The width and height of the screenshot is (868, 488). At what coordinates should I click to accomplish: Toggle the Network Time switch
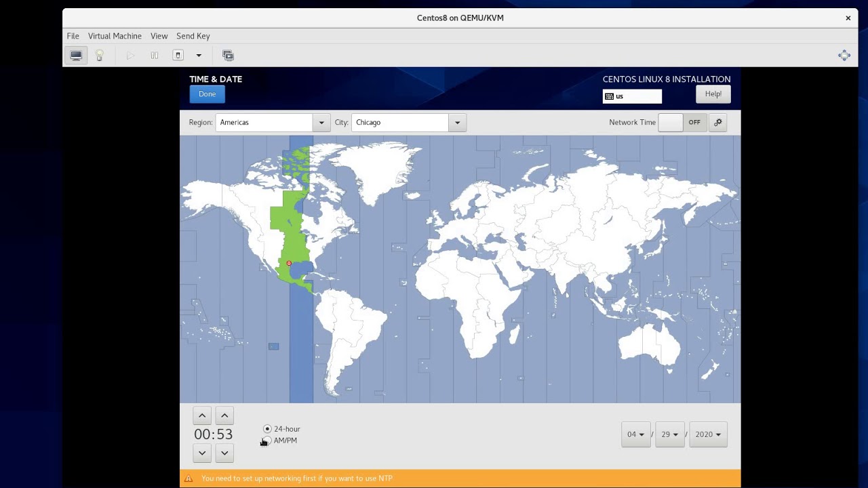[x=682, y=123]
